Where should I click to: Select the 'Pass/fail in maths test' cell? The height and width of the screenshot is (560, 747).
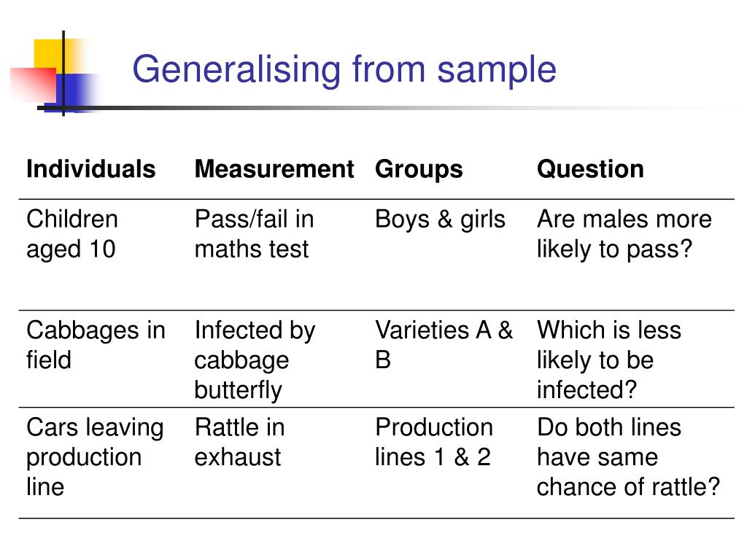[x=255, y=234]
